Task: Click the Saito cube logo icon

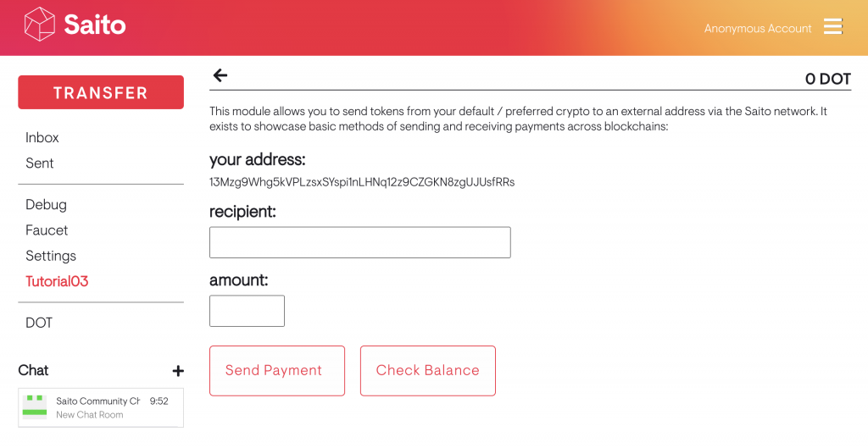Action: (39, 25)
